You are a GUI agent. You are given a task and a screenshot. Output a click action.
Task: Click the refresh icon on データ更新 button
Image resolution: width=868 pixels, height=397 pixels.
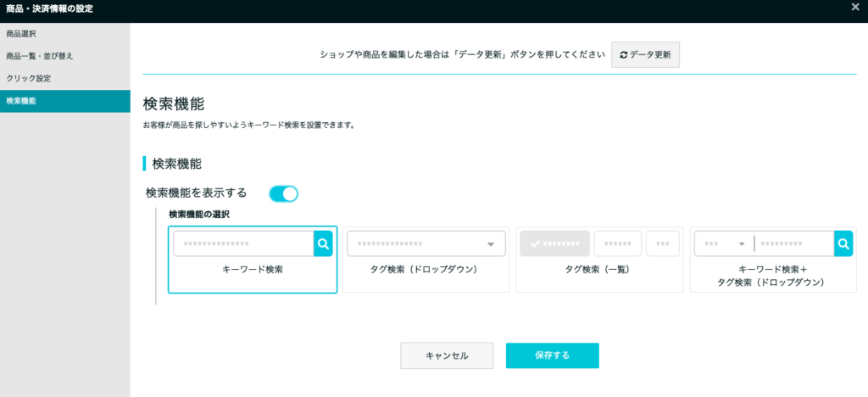(x=624, y=55)
